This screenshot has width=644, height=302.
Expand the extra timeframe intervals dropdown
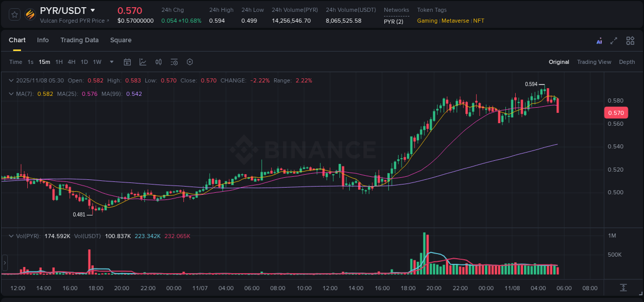tap(111, 62)
